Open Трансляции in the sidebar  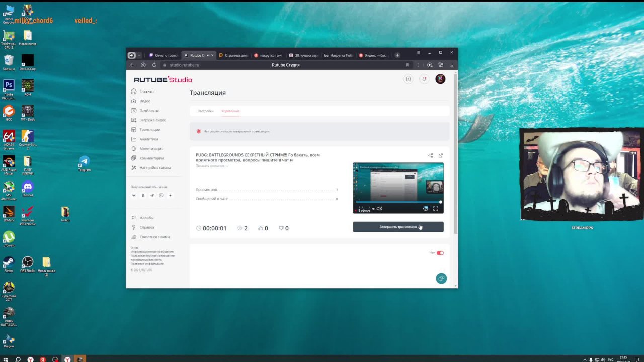(x=146, y=130)
